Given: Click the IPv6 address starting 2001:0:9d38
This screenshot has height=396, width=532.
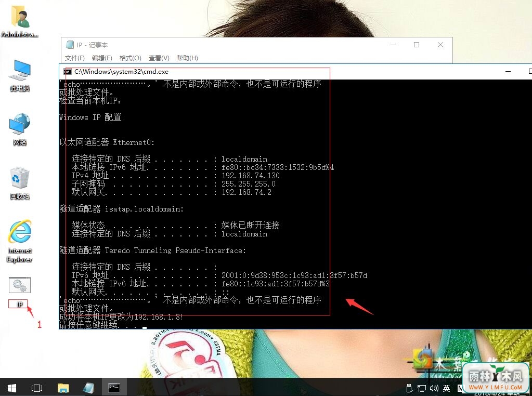Looking at the screenshot, I should click(x=294, y=275).
